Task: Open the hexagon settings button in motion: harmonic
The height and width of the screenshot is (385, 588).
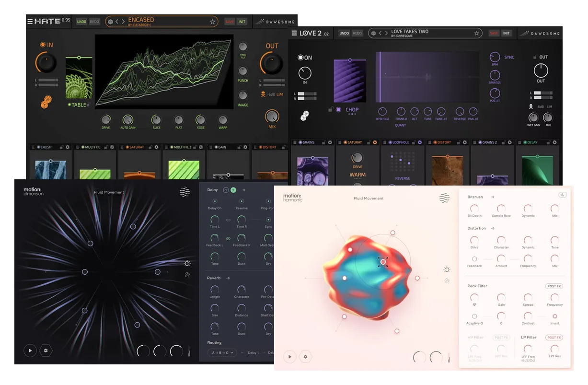Action: [x=306, y=357]
